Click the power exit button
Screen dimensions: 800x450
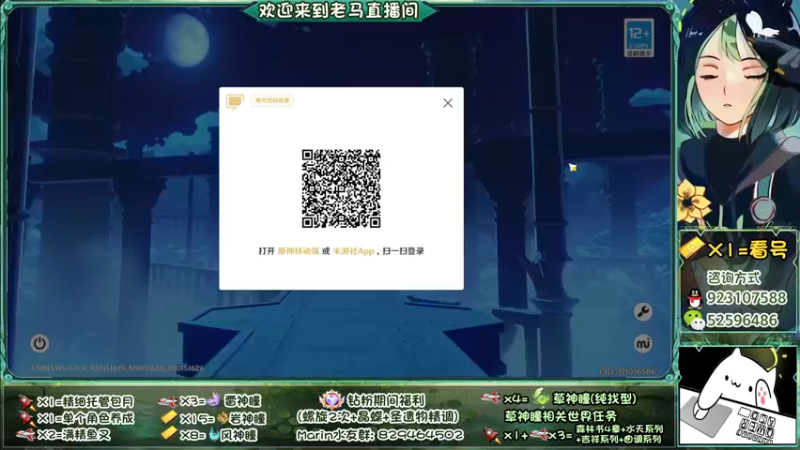[39, 343]
